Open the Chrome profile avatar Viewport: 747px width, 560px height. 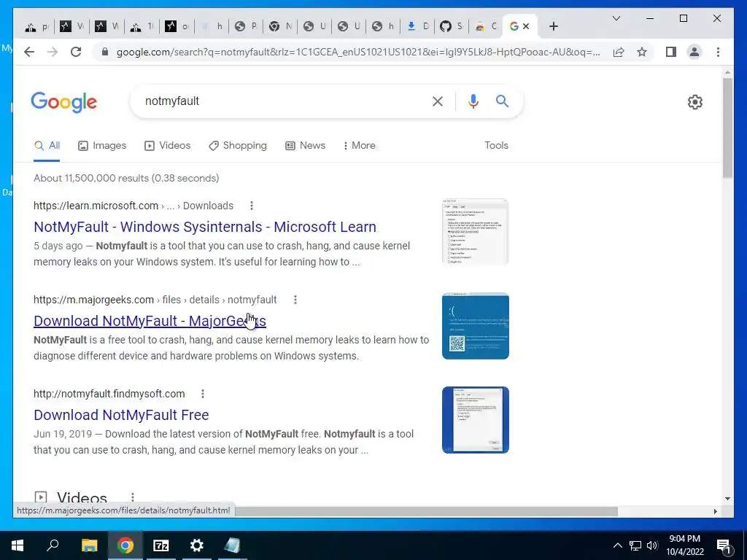(x=694, y=52)
